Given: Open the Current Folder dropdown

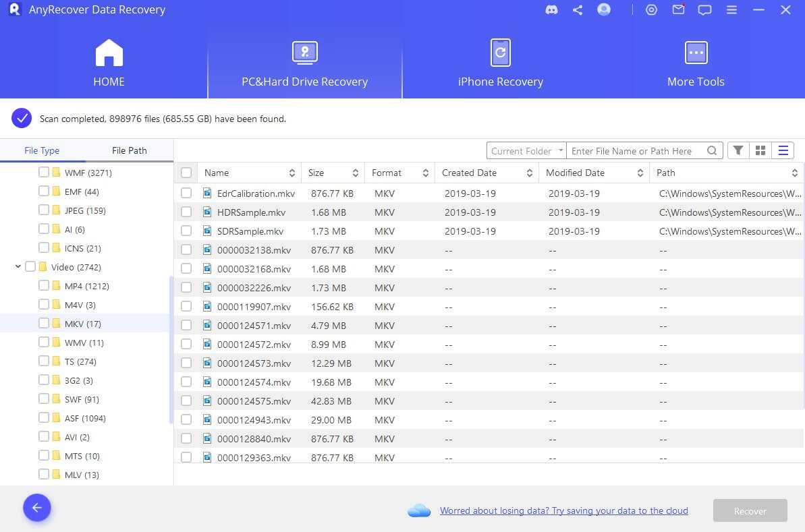Looking at the screenshot, I should (x=526, y=151).
